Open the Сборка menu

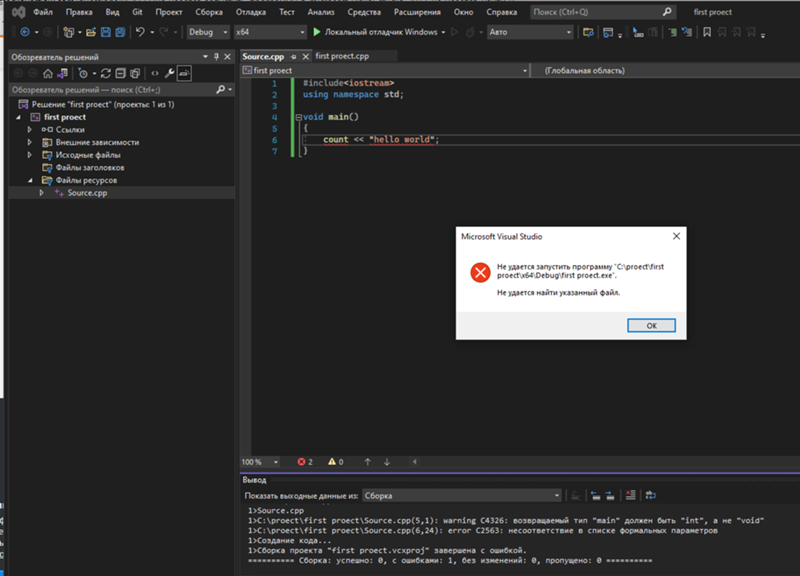pos(209,12)
